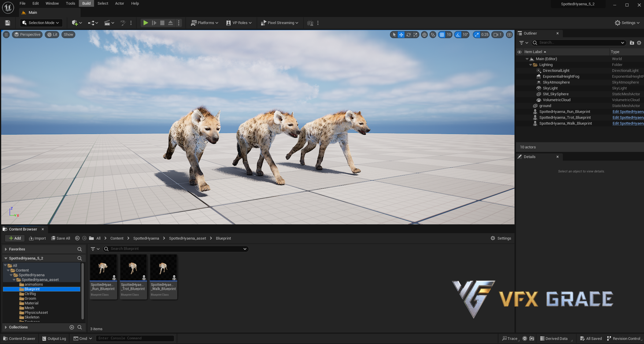Open the scale snap 0.25 dropdown
The height and width of the screenshot is (344, 644).
[x=485, y=34]
